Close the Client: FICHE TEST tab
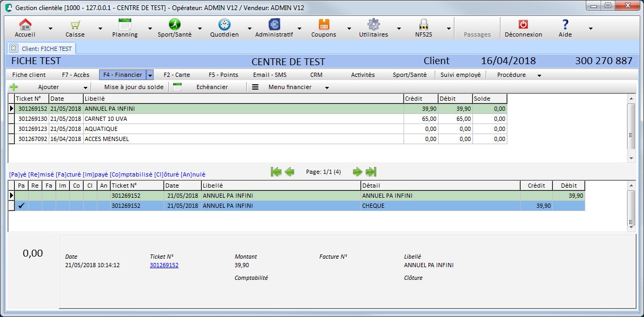644x317 pixels. pos(14,48)
